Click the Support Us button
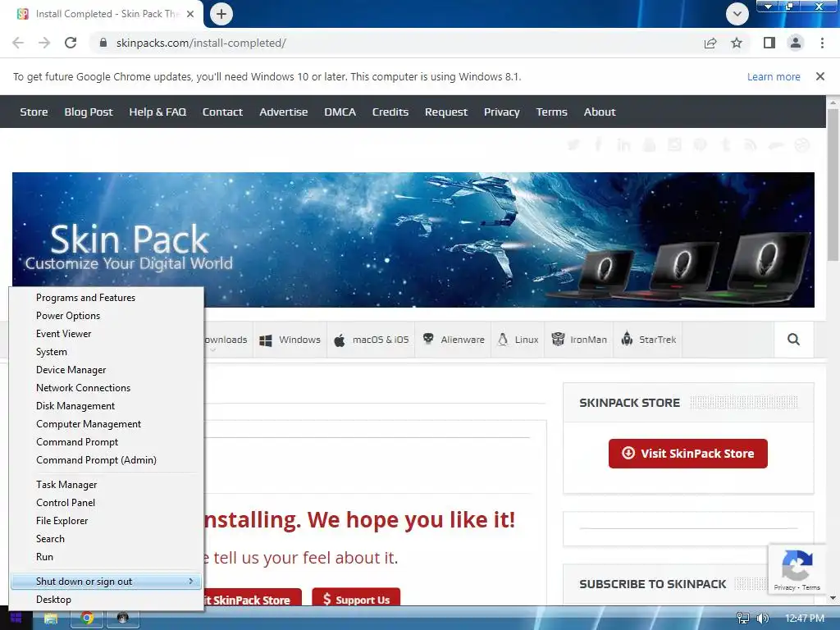This screenshot has width=840, height=630. coord(356,599)
